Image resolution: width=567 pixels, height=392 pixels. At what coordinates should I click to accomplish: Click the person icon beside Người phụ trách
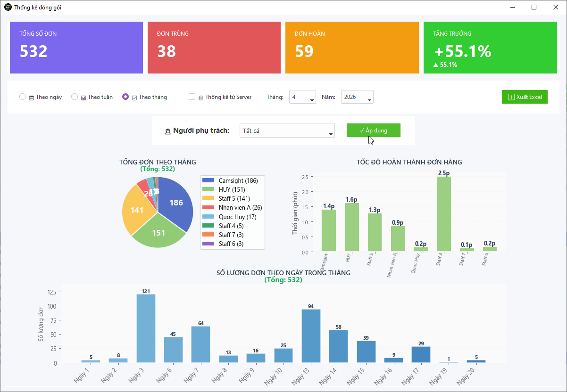(167, 131)
